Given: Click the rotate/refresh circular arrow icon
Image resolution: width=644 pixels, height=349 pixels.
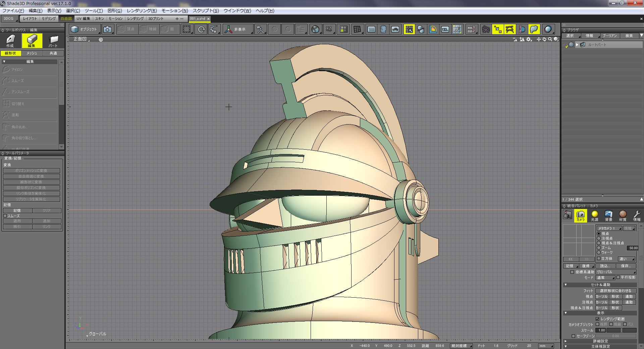Looking at the screenshot, I should [x=201, y=30].
